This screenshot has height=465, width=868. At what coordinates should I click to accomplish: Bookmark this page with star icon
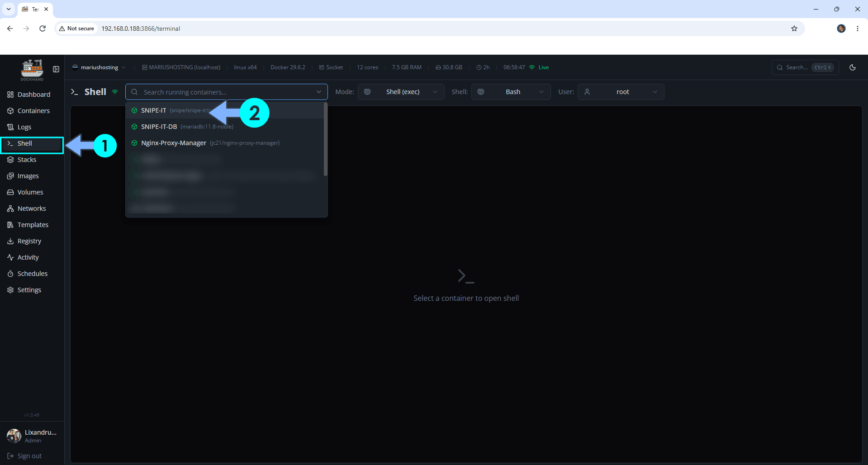[x=794, y=28]
